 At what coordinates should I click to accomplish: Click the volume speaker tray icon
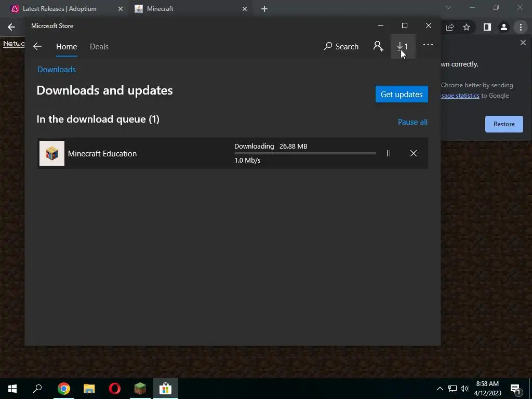click(464, 389)
